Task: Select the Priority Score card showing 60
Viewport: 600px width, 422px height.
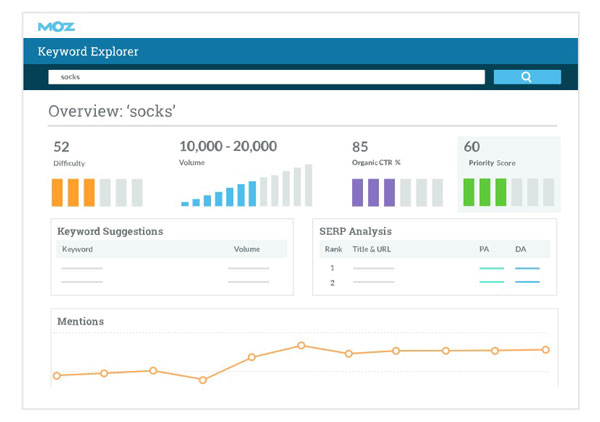Action: click(509, 174)
